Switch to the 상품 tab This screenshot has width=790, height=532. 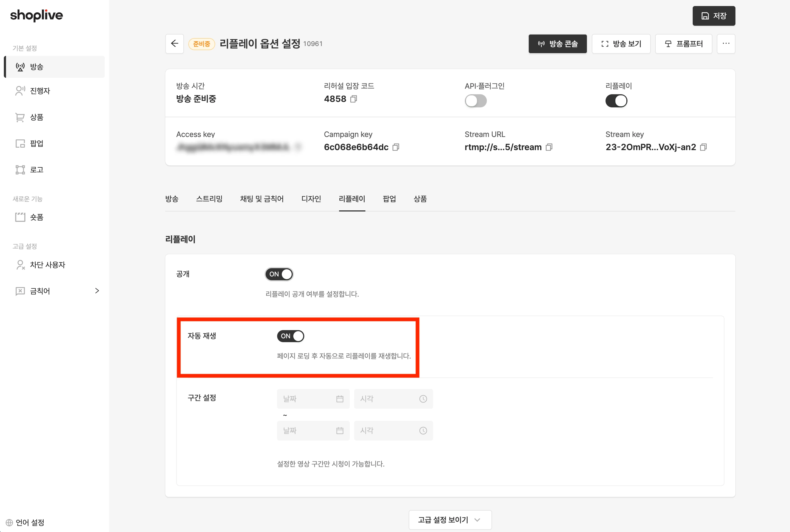coord(420,199)
